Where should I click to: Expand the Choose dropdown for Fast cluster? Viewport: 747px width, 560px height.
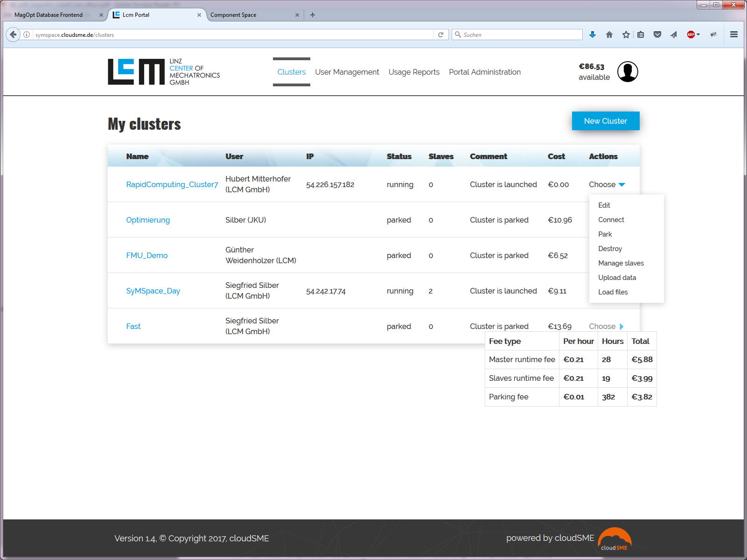[606, 326]
